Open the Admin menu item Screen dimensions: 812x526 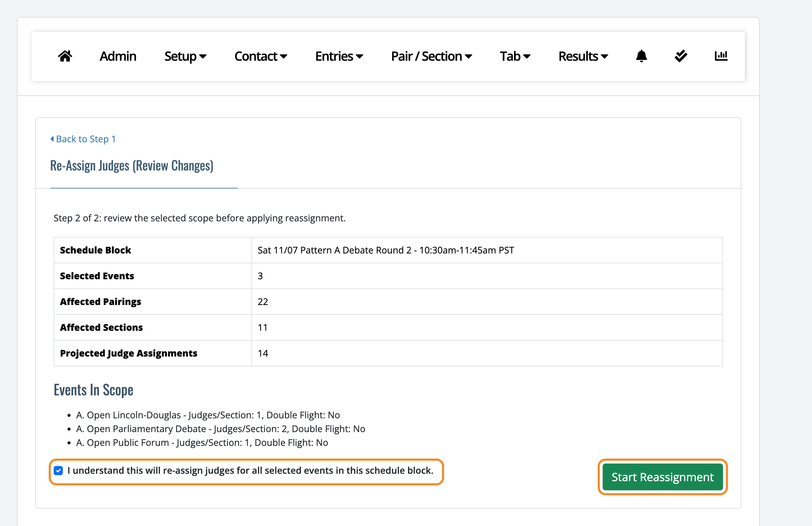(x=118, y=56)
